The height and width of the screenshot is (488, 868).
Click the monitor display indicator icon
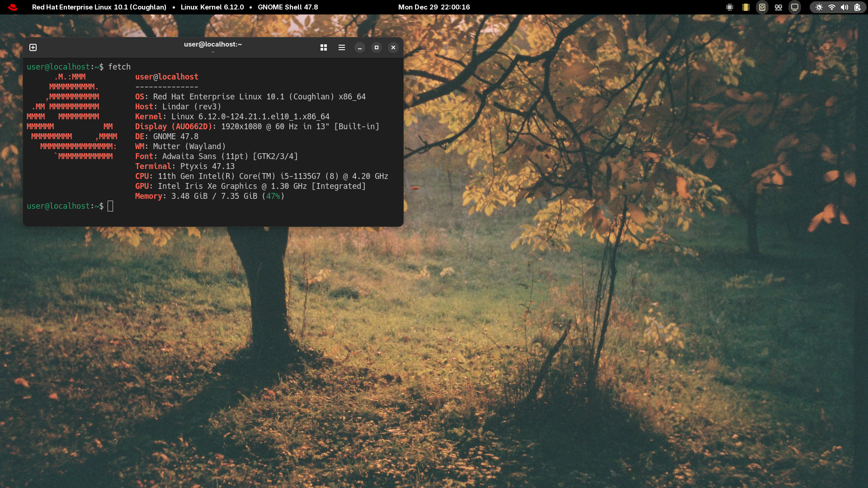[795, 7]
